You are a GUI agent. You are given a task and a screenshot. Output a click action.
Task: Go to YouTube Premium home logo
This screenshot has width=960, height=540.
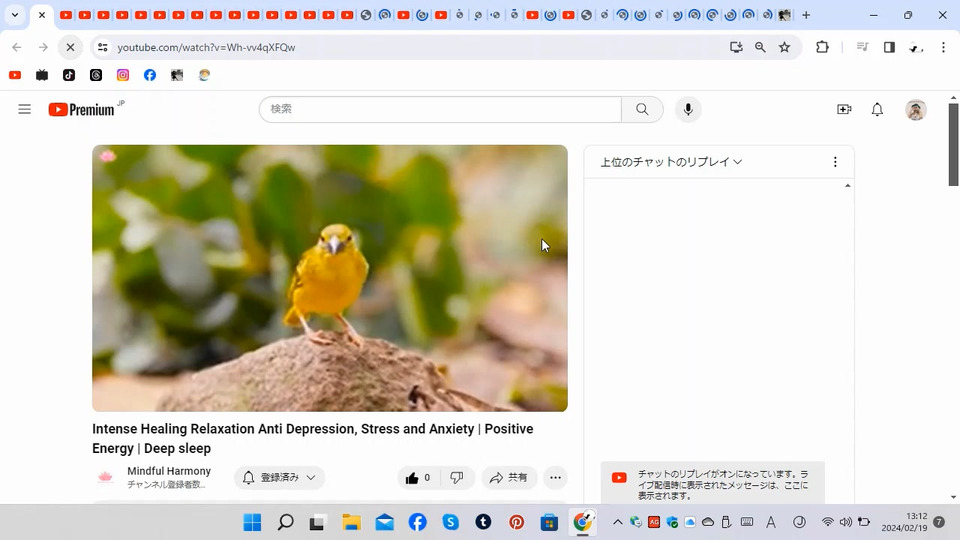click(83, 110)
